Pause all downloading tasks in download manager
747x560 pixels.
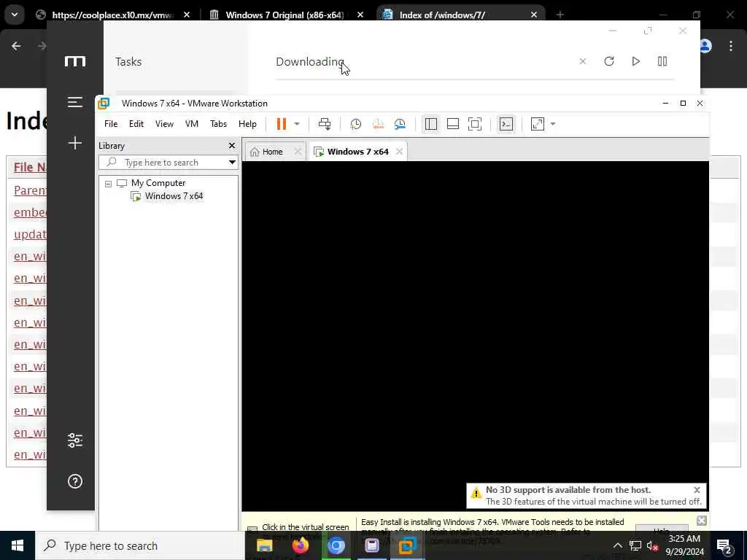(x=662, y=61)
